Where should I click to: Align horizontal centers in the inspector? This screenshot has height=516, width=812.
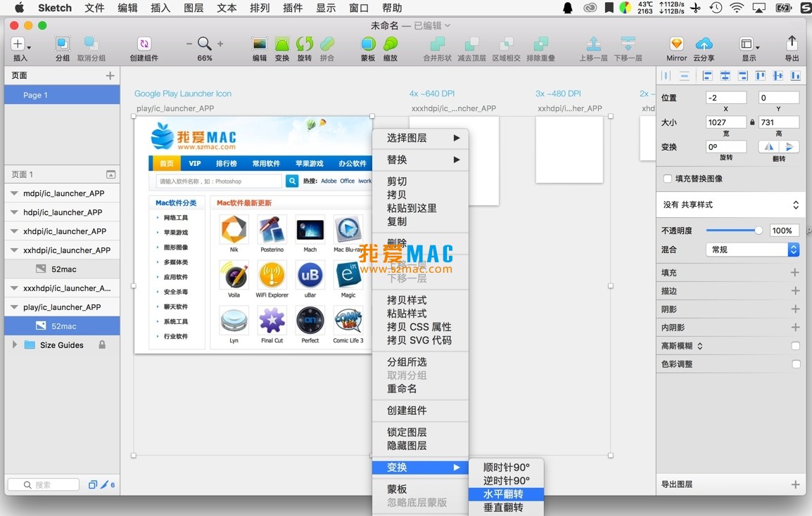tap(725, 76)
